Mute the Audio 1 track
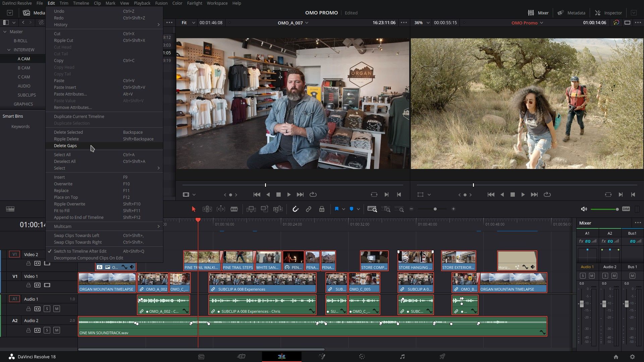The height and width of the screenshot is (362, 644). pyautogui.click(x=57, y=309)
